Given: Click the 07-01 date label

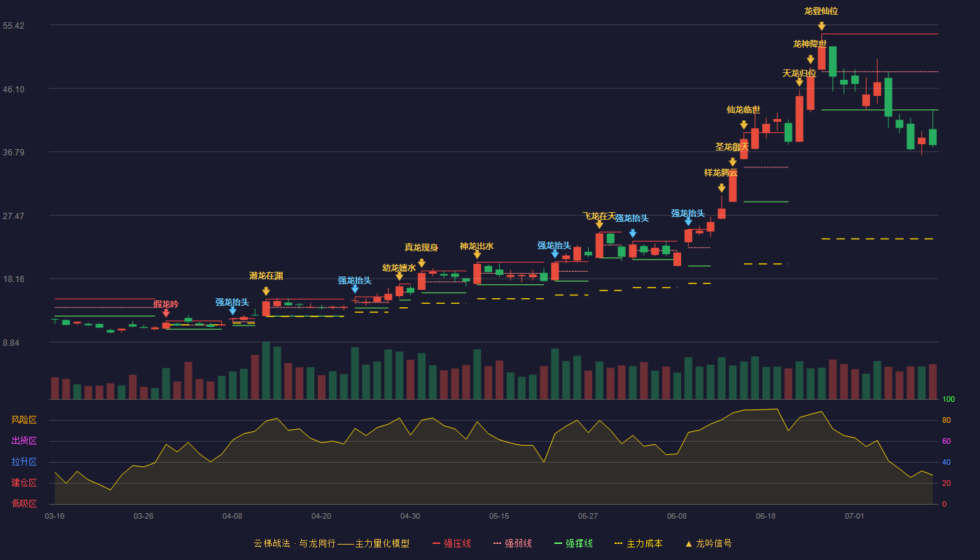Looking at the screenshot, I should [x=855, y=516].
